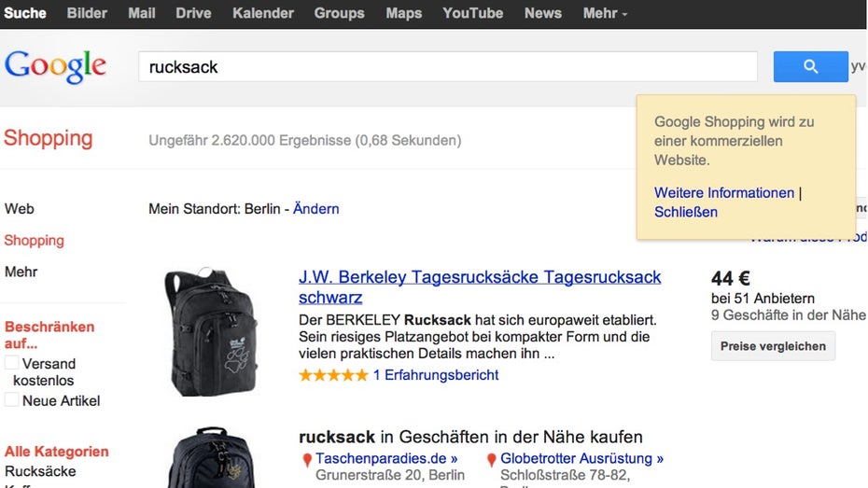Click the search field containing rucksack

tap(447, 67)
